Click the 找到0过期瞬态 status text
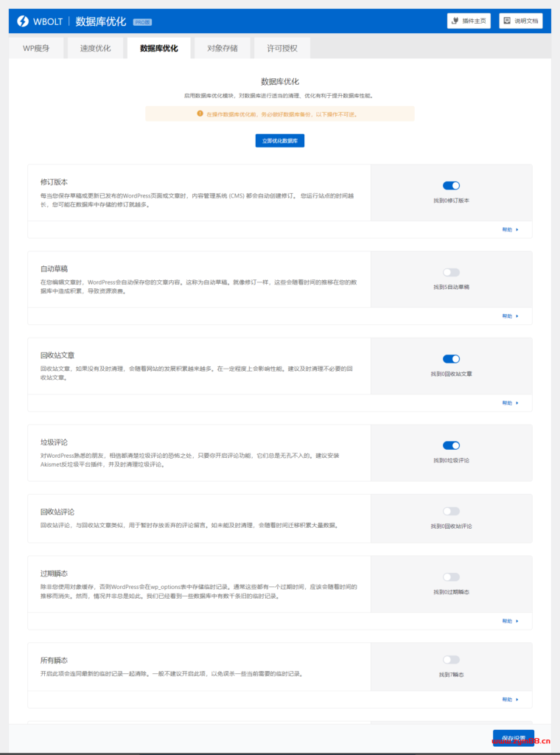560x755 pixels. (x=451, y=592)
